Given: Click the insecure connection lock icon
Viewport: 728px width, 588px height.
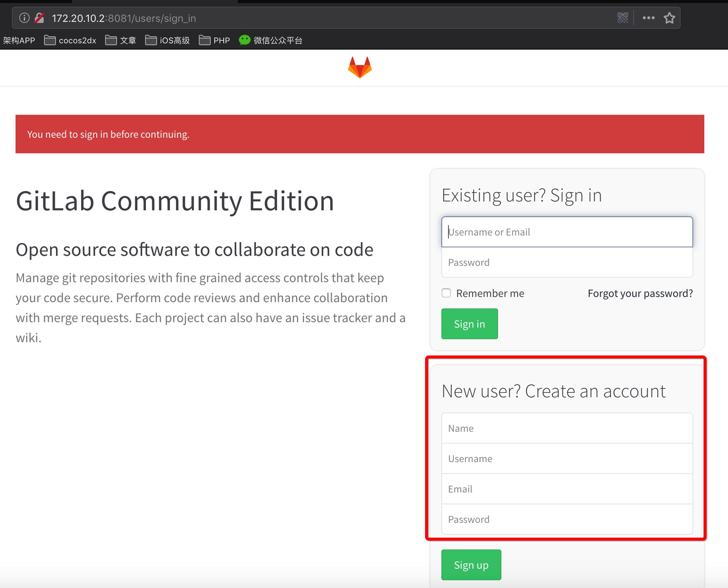Looking at the screenshot, I should (x=39, y=18).
